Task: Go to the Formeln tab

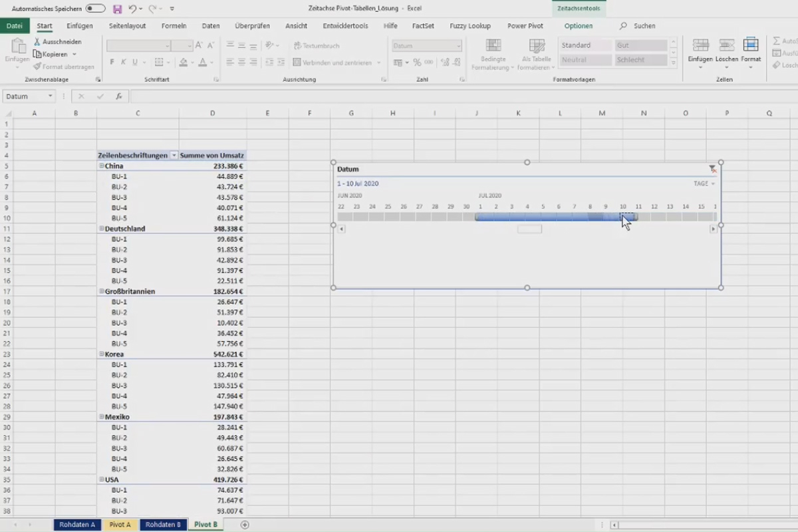Action: [174, 26]
